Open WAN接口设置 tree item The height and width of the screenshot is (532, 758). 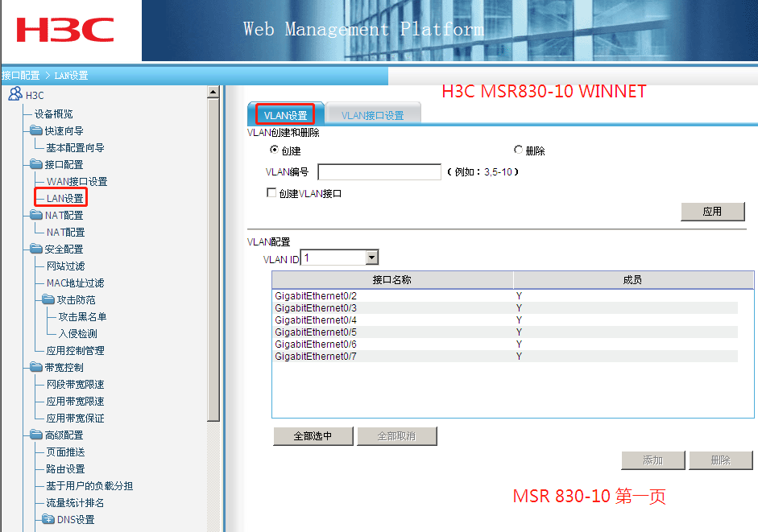pos(77,182)
